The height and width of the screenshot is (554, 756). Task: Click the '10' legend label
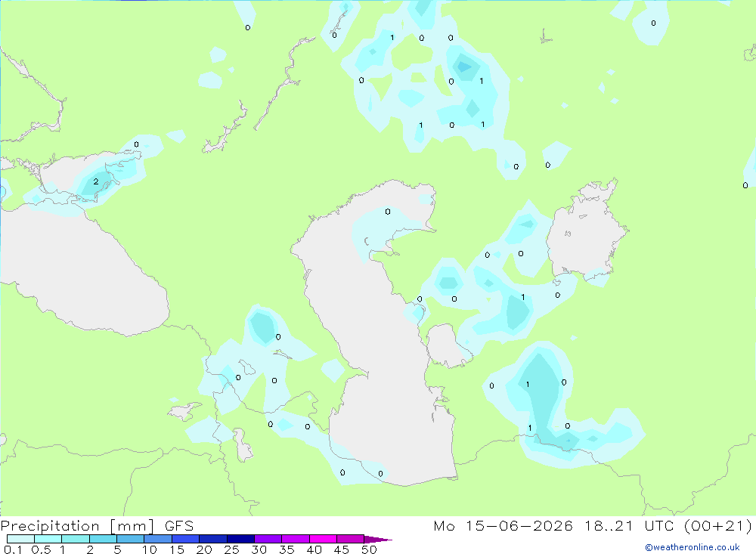(150, 549)
